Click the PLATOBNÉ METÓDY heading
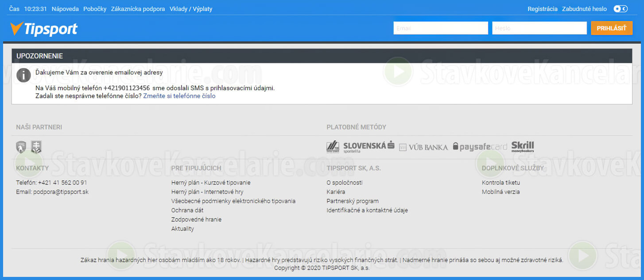 (357, 127)
